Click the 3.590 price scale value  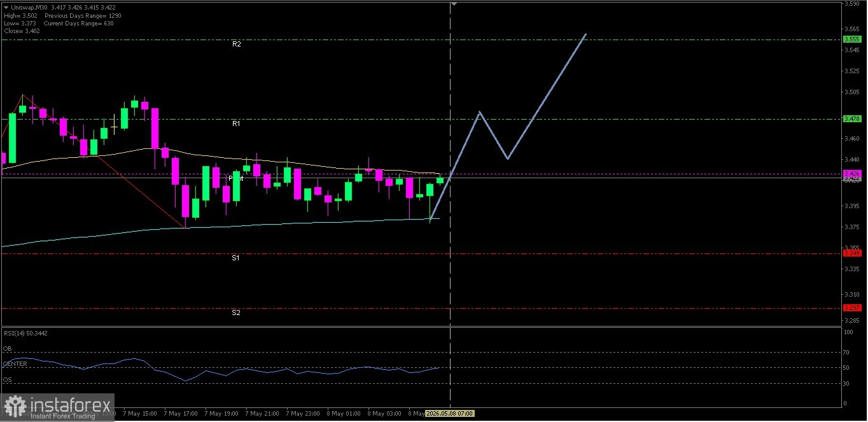(x=852, y=4)
